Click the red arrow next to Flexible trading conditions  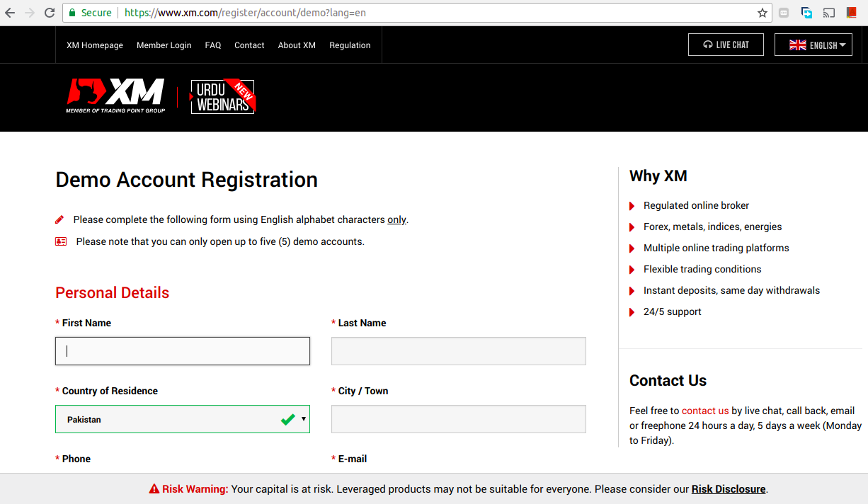point(632,270)
